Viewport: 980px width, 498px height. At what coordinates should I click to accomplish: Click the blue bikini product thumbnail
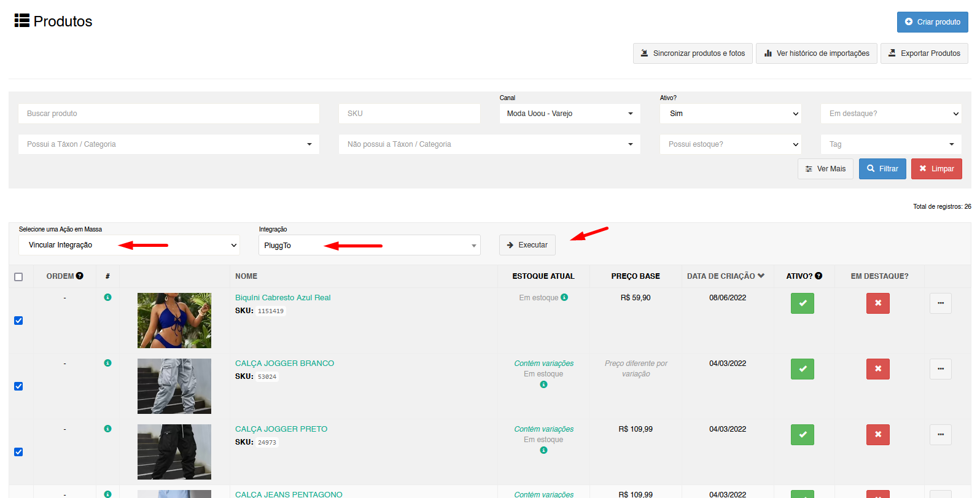point(174,321)
